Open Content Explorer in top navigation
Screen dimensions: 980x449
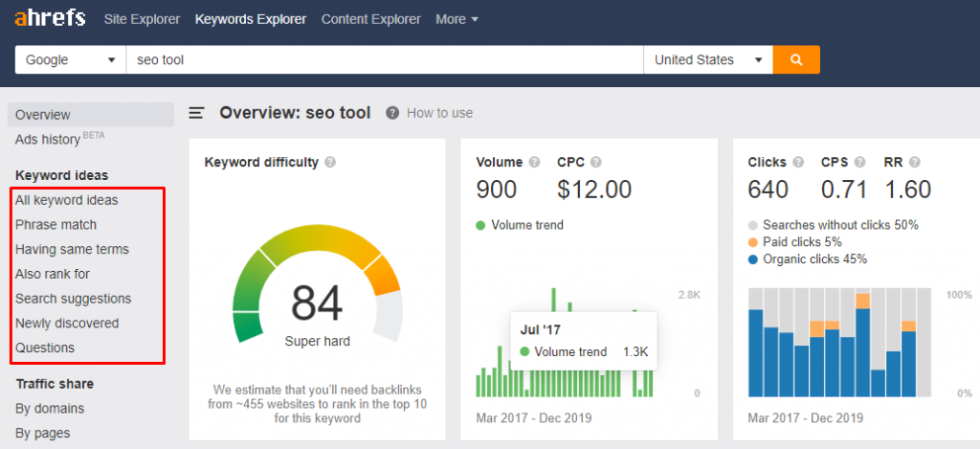coord(371,19)
